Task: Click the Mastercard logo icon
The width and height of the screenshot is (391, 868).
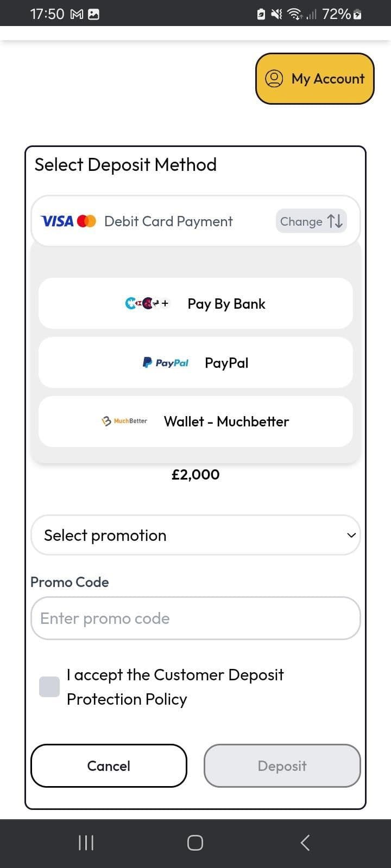Action: (86, 221)
